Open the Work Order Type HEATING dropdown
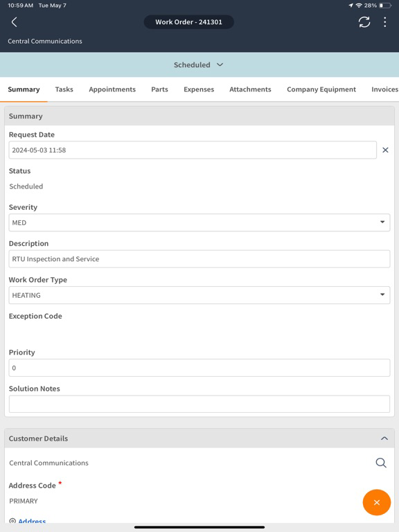 (199, 295)
